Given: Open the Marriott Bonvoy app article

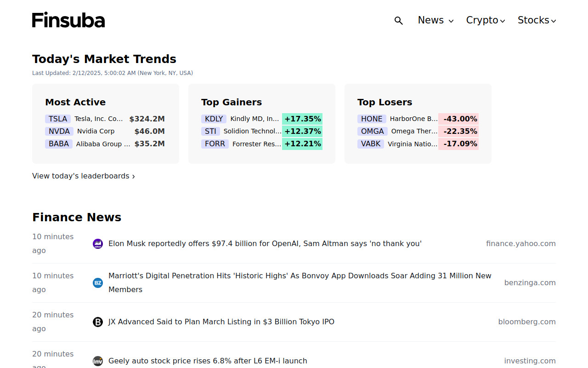Looking at the screenshot, I should [300, 282].
